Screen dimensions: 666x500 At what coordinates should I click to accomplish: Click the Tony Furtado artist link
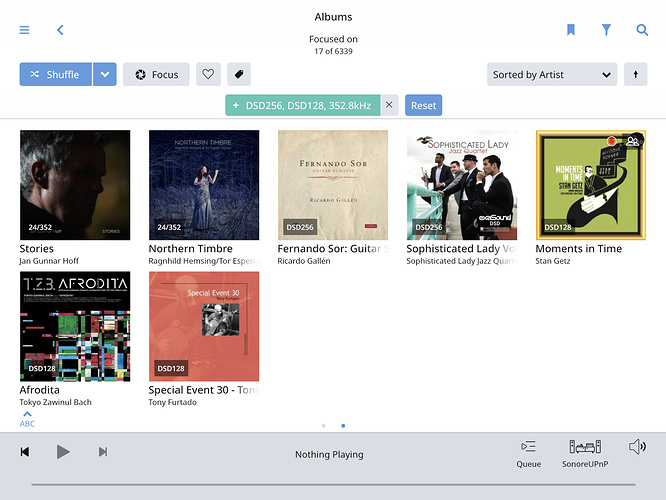click(172, 402)
